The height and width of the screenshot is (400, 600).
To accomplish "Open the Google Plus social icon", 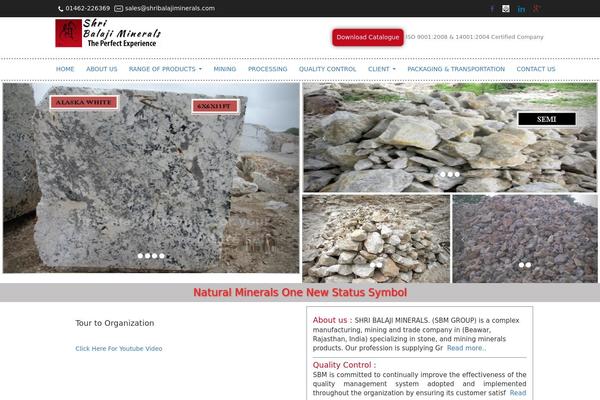I will [x=536, y=8].
